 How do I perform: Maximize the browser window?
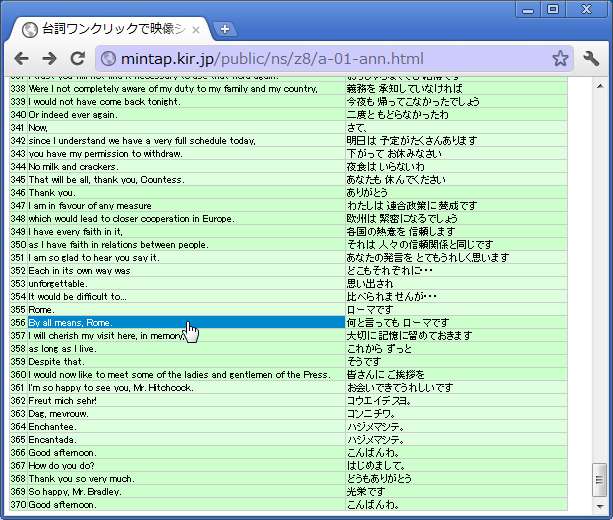click(551, 9)
